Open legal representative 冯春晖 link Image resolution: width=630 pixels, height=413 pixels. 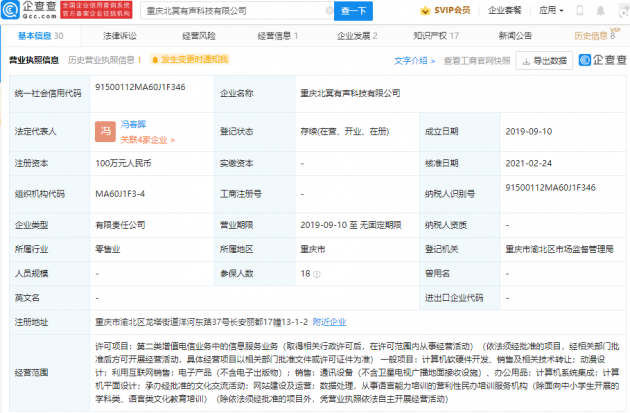[x=133, y=124]
